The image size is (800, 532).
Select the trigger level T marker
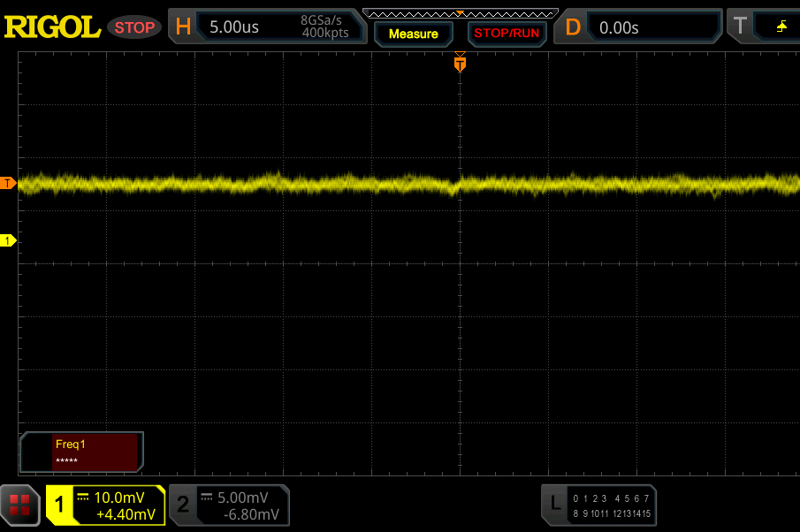point(8,183)
